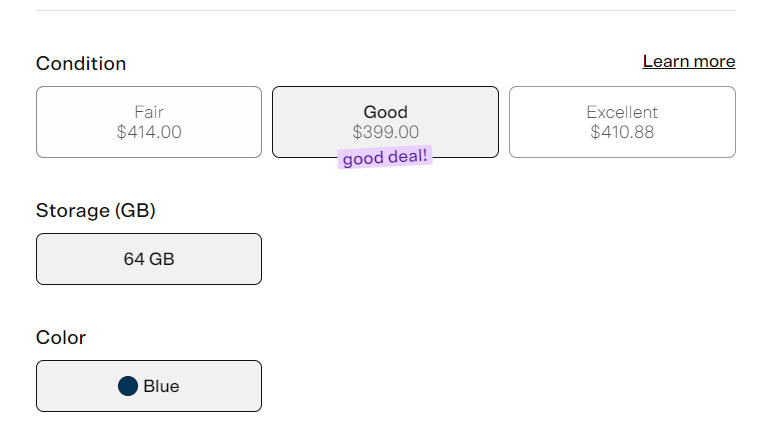The height and width of the screenshot is (432, 764).
Task: Pick the Excellent condition option
Action: [622, 122]
